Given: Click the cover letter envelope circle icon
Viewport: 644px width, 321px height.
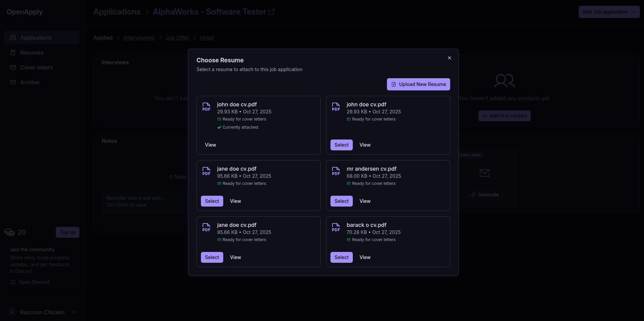Looking at the screenshot, I should tap(485, 173).
